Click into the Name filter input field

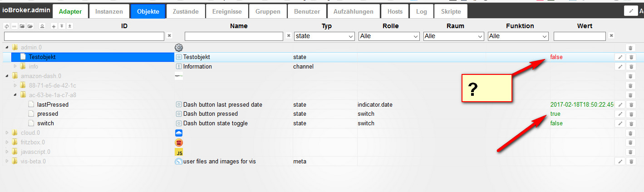[x=234, y=36]
